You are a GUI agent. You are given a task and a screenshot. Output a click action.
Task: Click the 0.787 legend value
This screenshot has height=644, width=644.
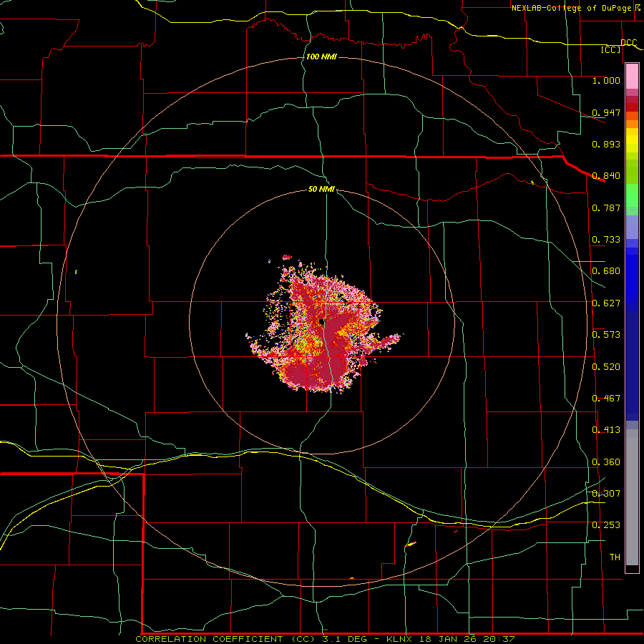point(606,208)
